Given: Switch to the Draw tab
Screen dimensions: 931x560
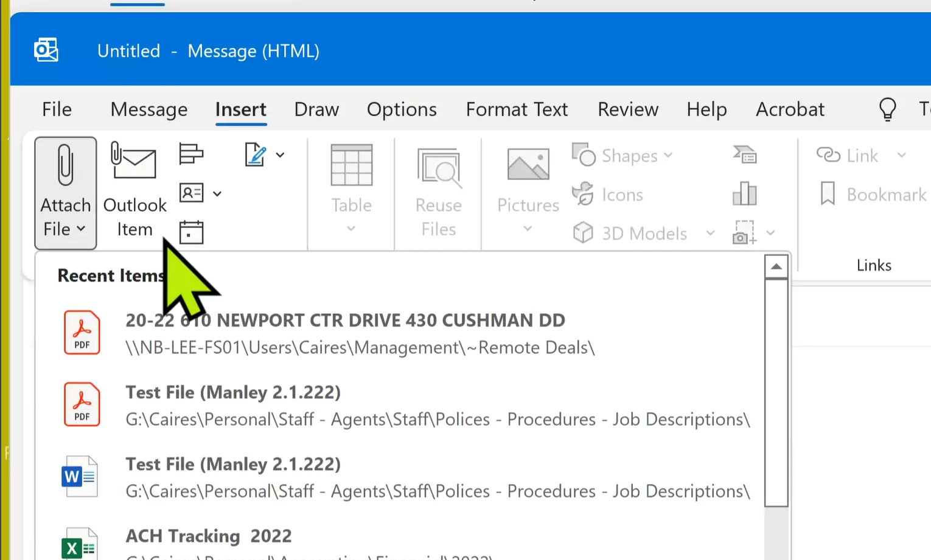Looking at the screenshot, I should pyautogui.click(x=316, y=109).
